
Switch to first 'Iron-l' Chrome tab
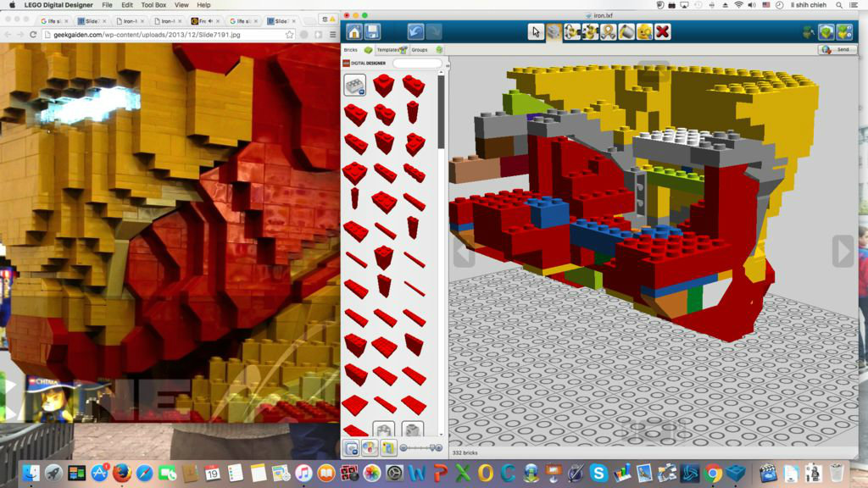(x=130, y=21)
